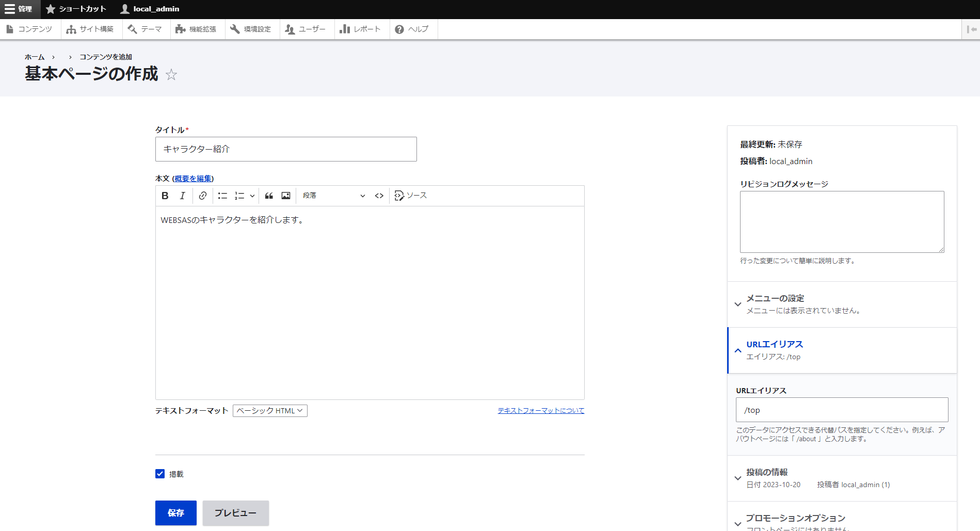Insert a numbered list
This screenshot has width=980, height=531.
(239, 196)
